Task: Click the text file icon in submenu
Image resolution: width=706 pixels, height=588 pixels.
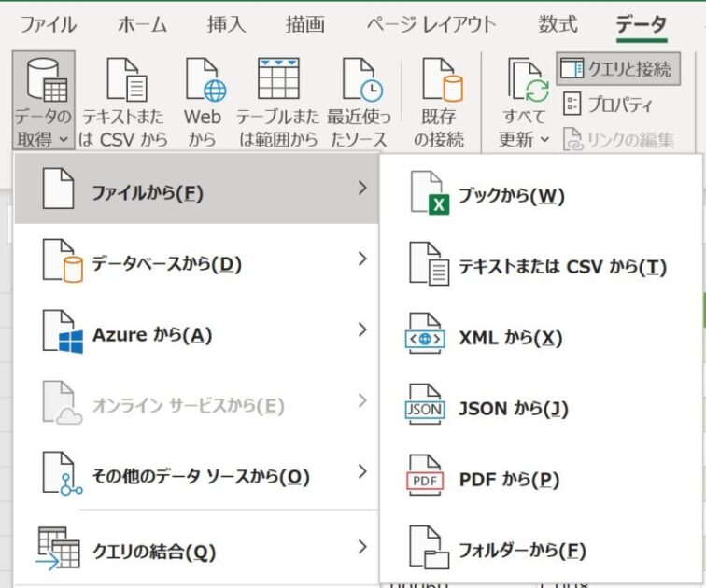Action: 430,263
